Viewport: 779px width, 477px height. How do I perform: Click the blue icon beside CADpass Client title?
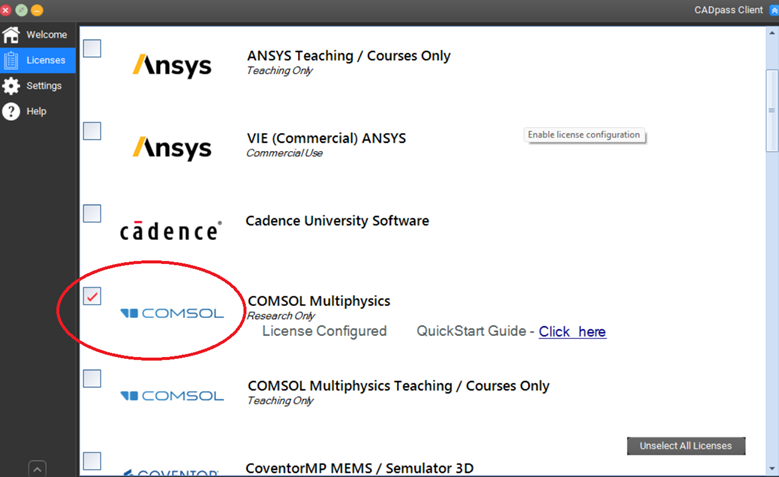[x=774, y=10]
